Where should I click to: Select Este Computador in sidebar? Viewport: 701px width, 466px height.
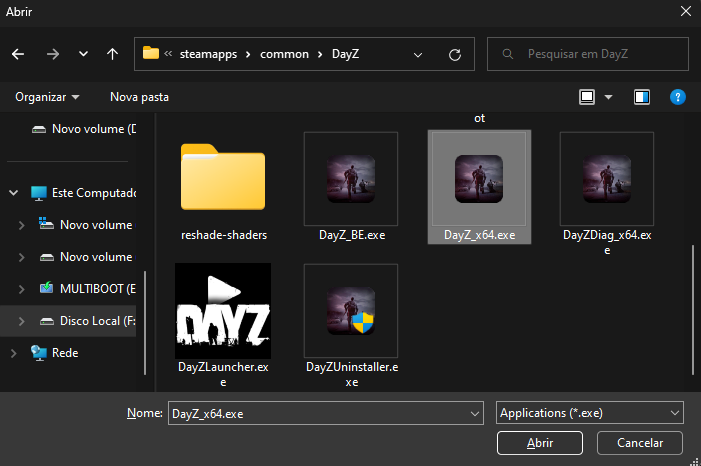84,193
